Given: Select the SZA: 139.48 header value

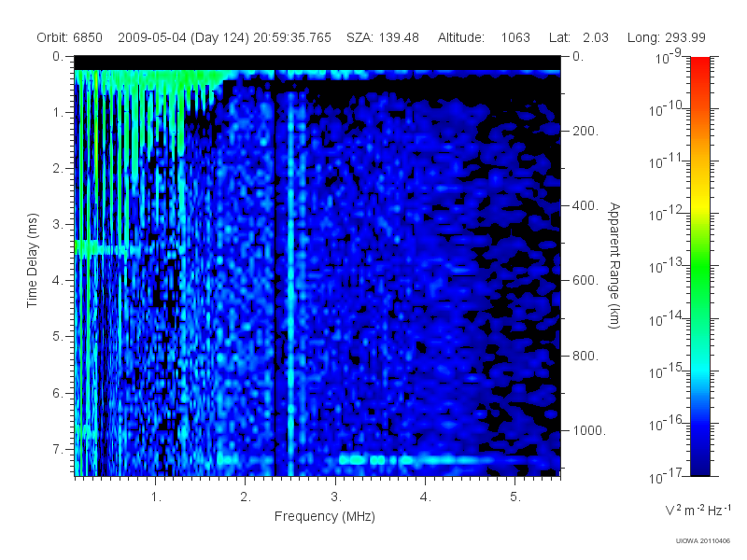Looking at the screenshot, I should (x=383, y=37).
